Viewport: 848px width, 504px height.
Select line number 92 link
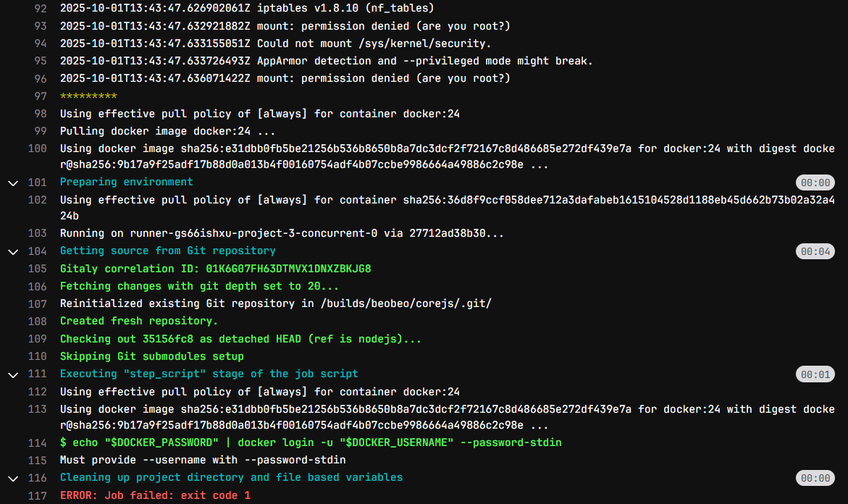coord(40,9)
